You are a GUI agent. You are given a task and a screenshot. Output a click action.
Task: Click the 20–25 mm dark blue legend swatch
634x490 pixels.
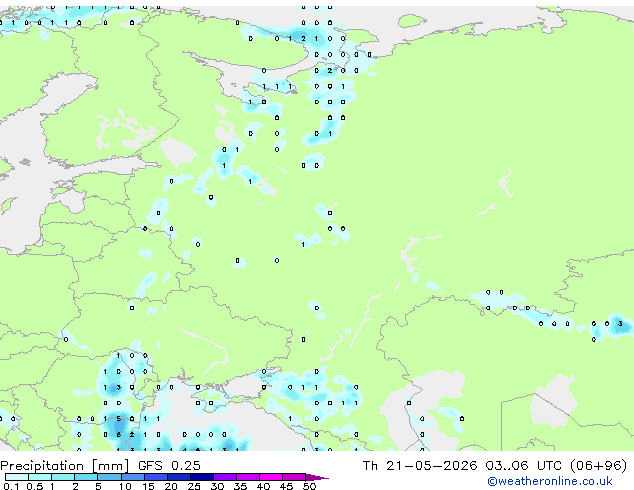tap(178, 477)
